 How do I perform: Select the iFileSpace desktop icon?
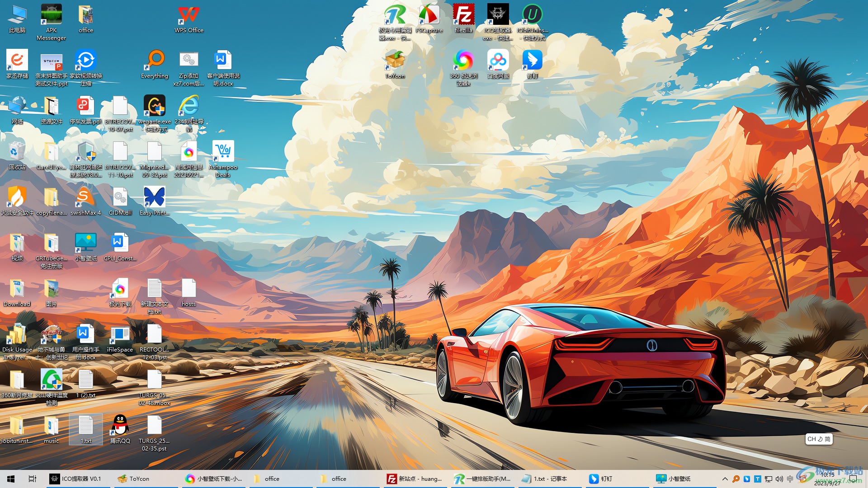[120, 338]
